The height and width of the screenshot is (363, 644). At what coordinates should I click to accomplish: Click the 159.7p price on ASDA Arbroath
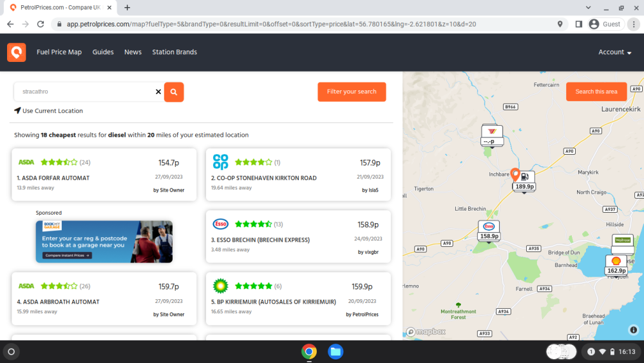tap(169, 286)
